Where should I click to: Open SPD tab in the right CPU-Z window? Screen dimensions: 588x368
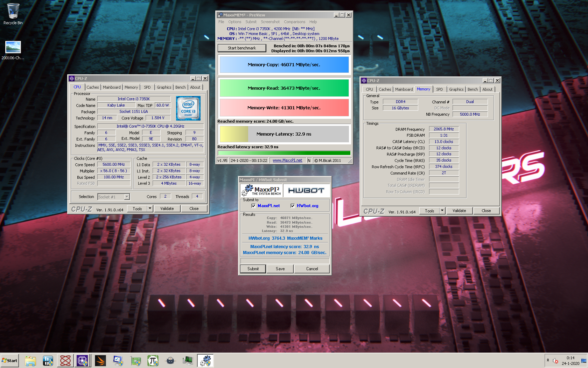(440, 89)
